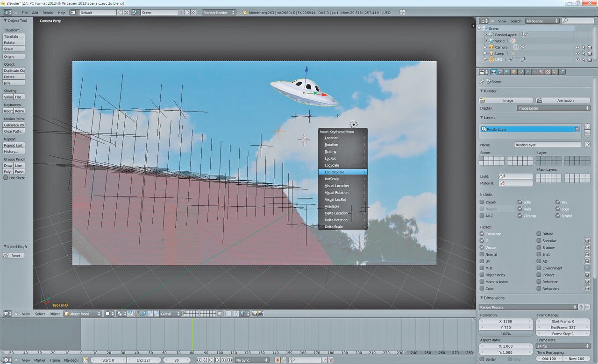Open the Object Mode dropdown
The image size is (598, 364).
83,314
